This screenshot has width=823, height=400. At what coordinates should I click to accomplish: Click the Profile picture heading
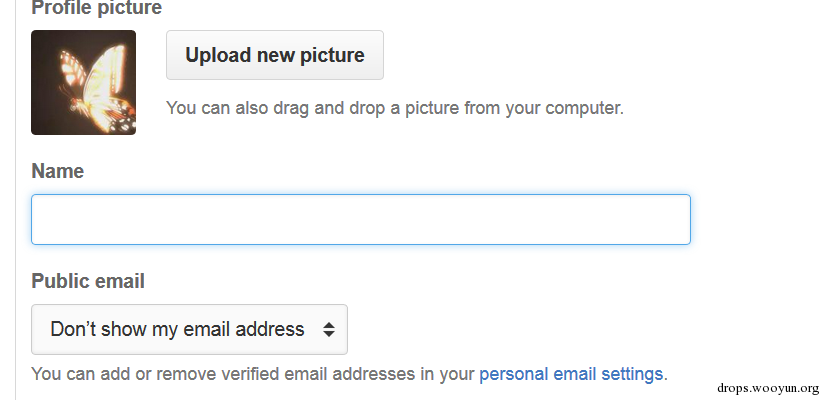tap(97, 8)
